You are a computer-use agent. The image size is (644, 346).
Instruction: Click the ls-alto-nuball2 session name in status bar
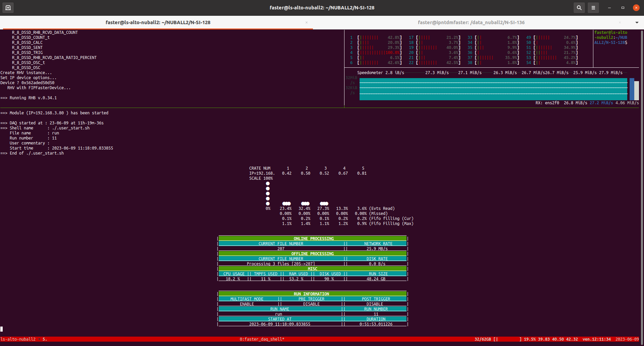pos(18,339)
